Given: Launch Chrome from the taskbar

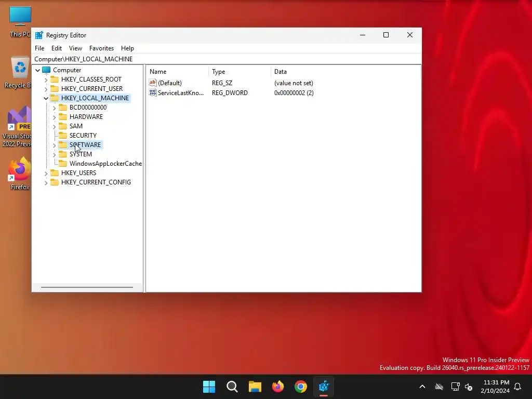Looking at the screenshot, I should [x=301, y=387].
